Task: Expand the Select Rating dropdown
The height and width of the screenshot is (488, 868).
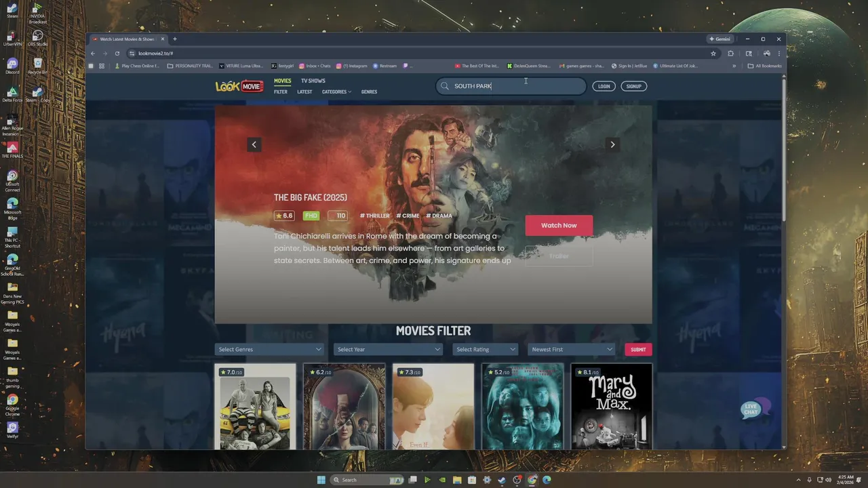Action: 485,349
